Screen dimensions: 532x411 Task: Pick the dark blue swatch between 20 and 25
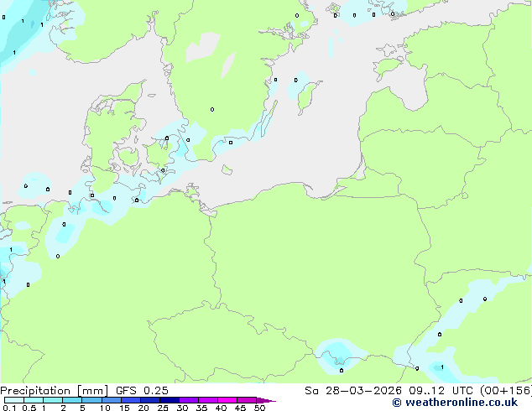[x=149, y=400]
